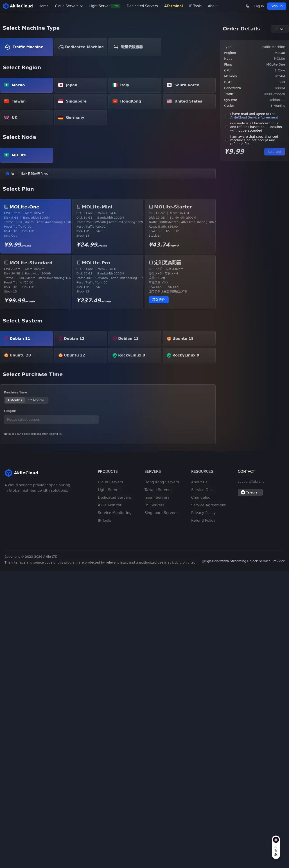Open the Singapore Servers footer link
The width and height of the screenshot is (289, 868).
(x=161, y=513)
